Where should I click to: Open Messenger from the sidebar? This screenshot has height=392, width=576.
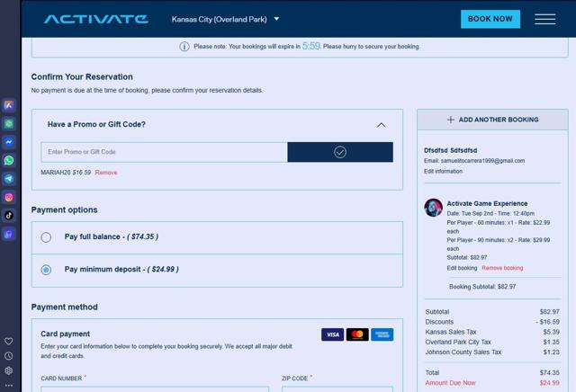(9, 142)
